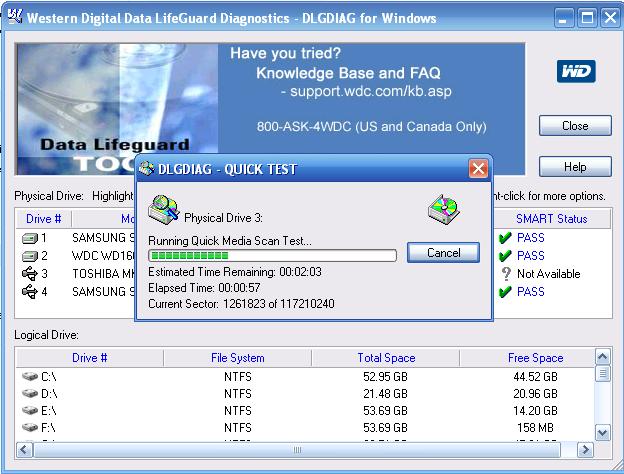Viewport: 624px width, 474px height.
Task: Click NTFS file system for C:\ drive
Action: point(238,376)
